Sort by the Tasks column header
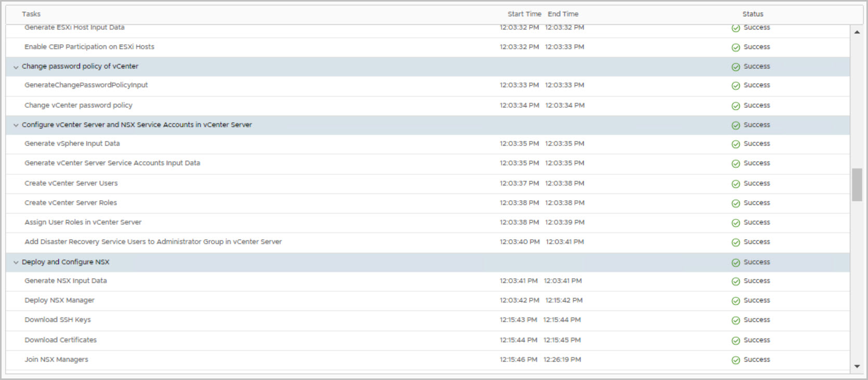 31,14
